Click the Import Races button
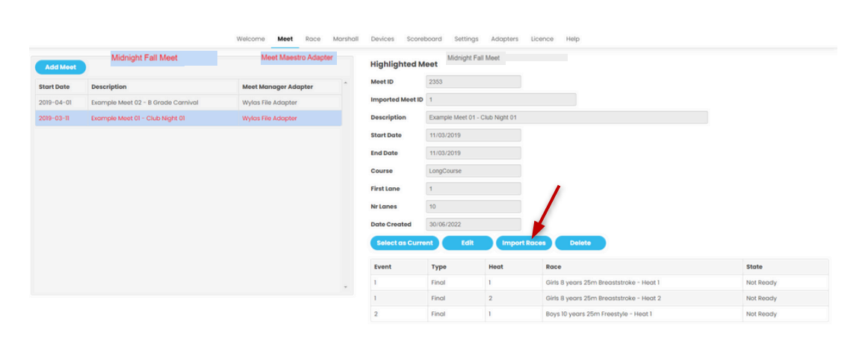Screen dimensions: 868x344 pyautogui.click(x=524, y=243)
